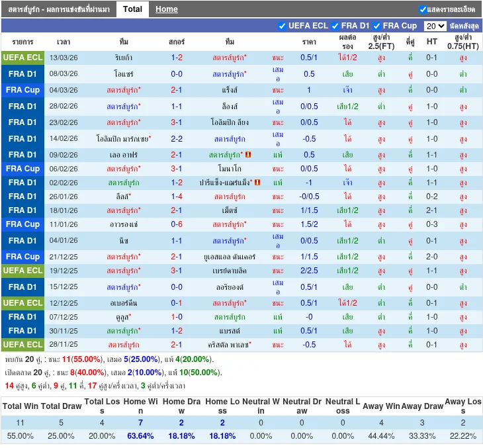
Task: Uncheck the UEFA ECL filter checkbox
Action: click(283, 26)
